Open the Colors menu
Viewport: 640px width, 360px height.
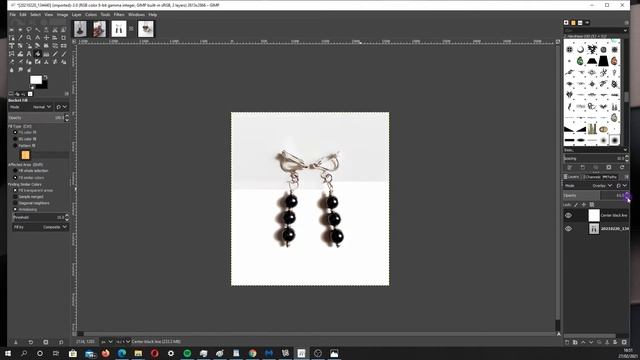pos(91,15)
